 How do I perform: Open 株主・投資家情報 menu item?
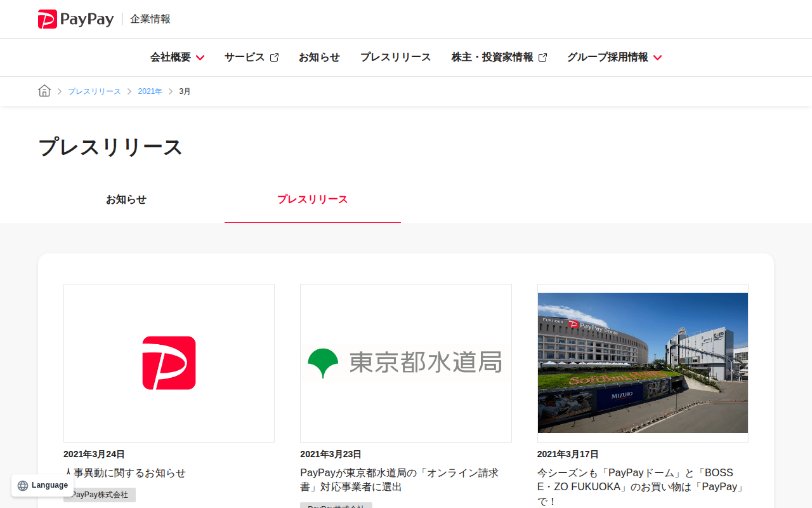tap(492, 57)
